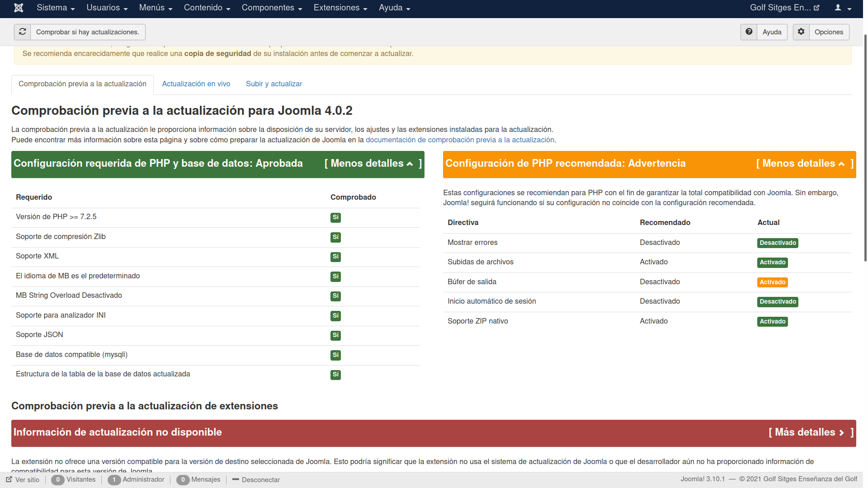Viewport: 868px width, 488px height.
Task: Click Desactivado badge for Inicio automático de sesión
Action: (778, 302)
